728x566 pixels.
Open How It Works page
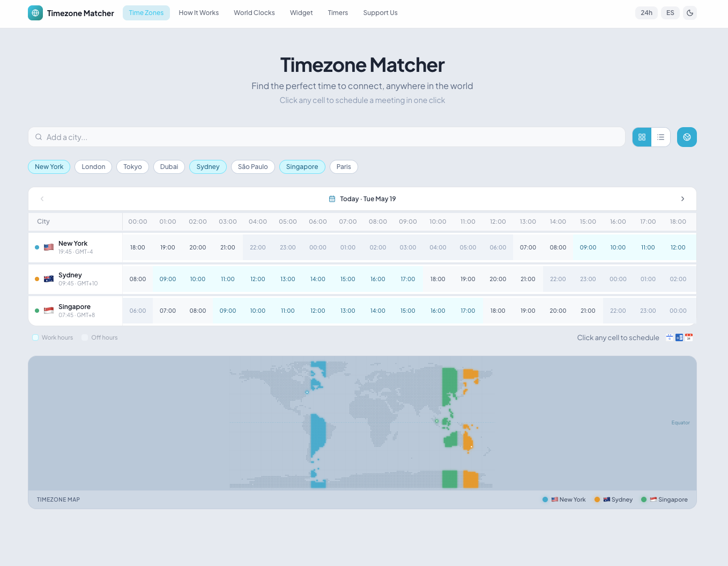(x=199, y=13)
